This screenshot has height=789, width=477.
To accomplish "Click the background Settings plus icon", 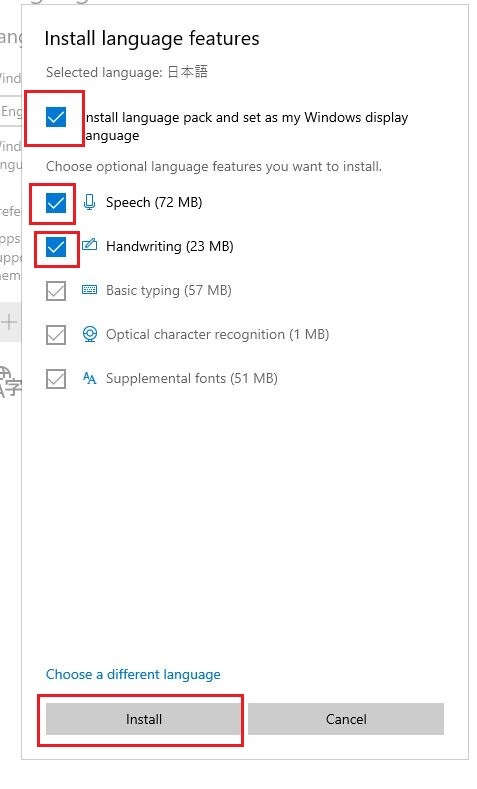I will click(x=9, y=322).
